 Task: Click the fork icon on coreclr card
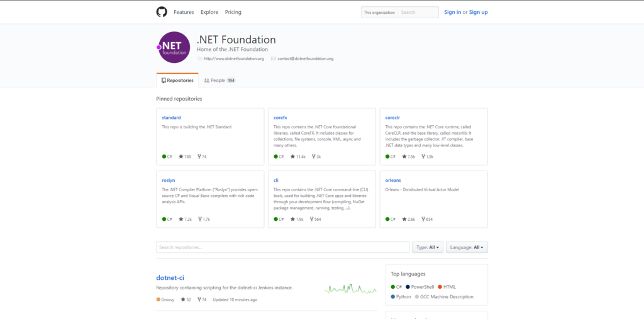tap(423, 157)
